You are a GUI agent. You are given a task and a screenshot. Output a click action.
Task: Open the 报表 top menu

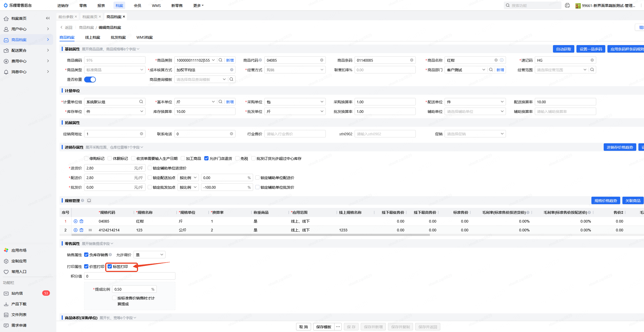pyautogui.click(x=101, y=6)
